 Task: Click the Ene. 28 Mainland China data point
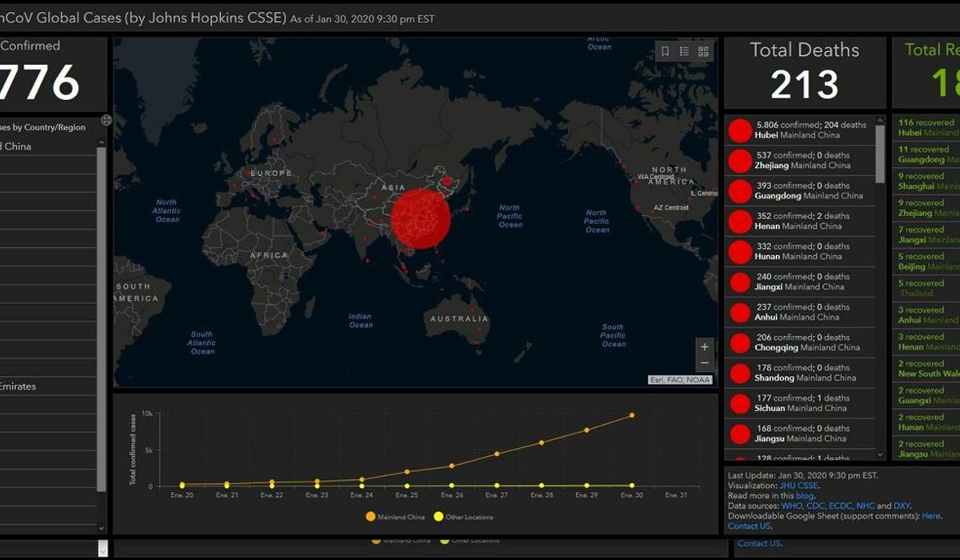(x=542, y=442)
